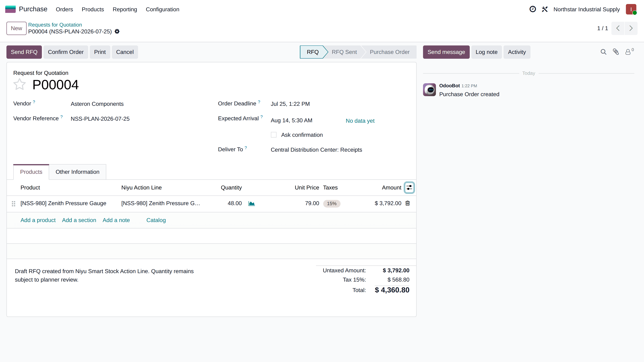Create a New record
The width and height of the screenshot is (644, 362).
(x=16, y=28)
